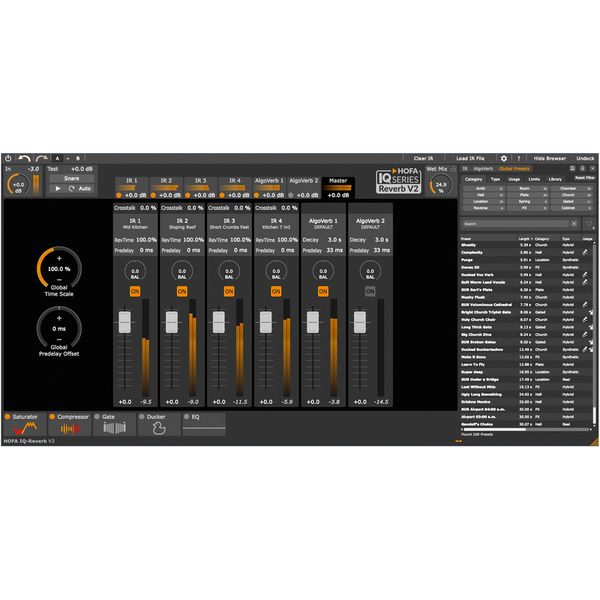This screenshot has width=600, height=600.
Task: Click the preset search field
Action: point(515,223)
